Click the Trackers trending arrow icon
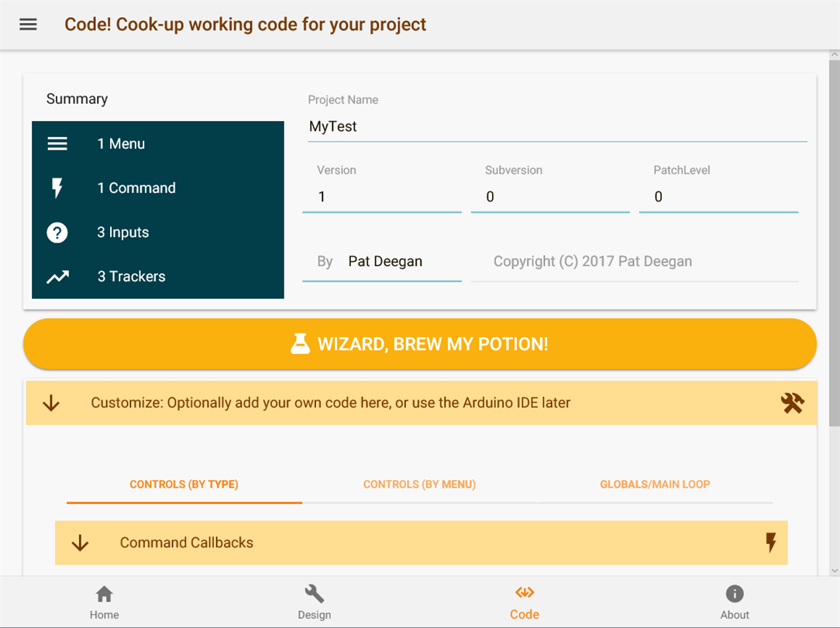Image resolution: width=840 pixels, height=628 pixels. [57, 277]
